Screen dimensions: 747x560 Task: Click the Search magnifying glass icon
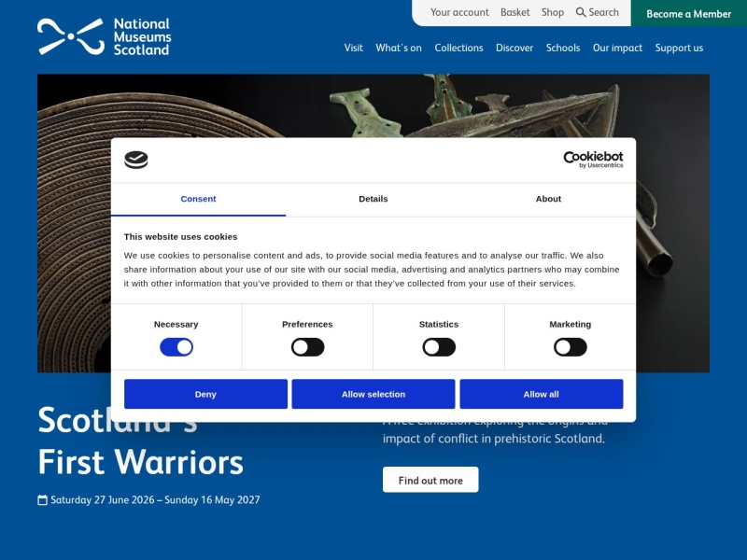tap(580, 12)
